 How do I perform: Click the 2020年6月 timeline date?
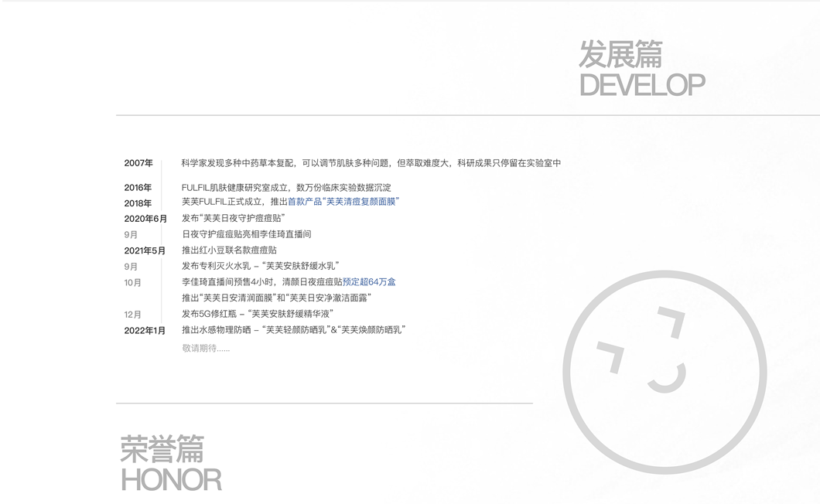point(145,219)
